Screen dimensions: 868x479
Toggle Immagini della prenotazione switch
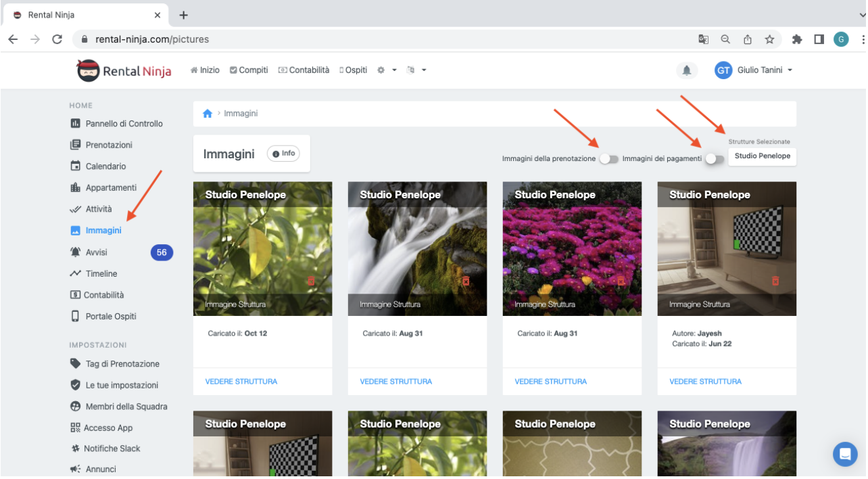pyautogui.click(x=608, y=159)
